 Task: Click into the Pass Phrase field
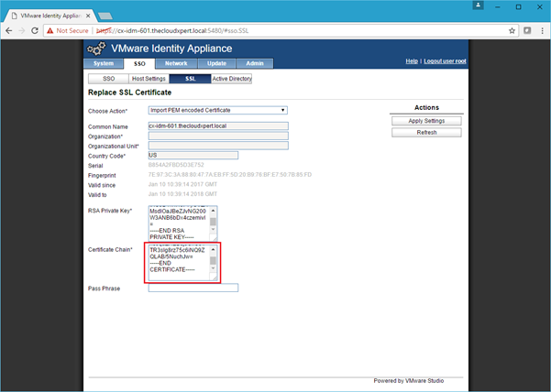point(193,288)
